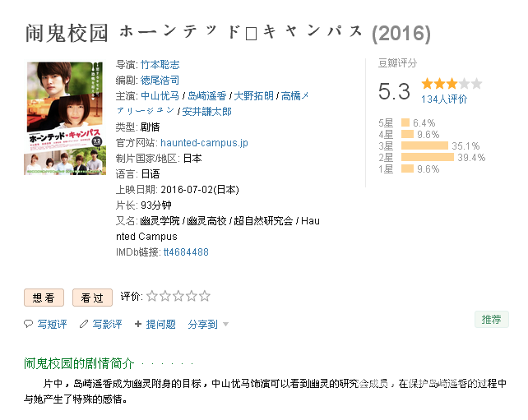Select the fourth rating star
This screenshot has height=420, width=528.
[x=192, y=296]
